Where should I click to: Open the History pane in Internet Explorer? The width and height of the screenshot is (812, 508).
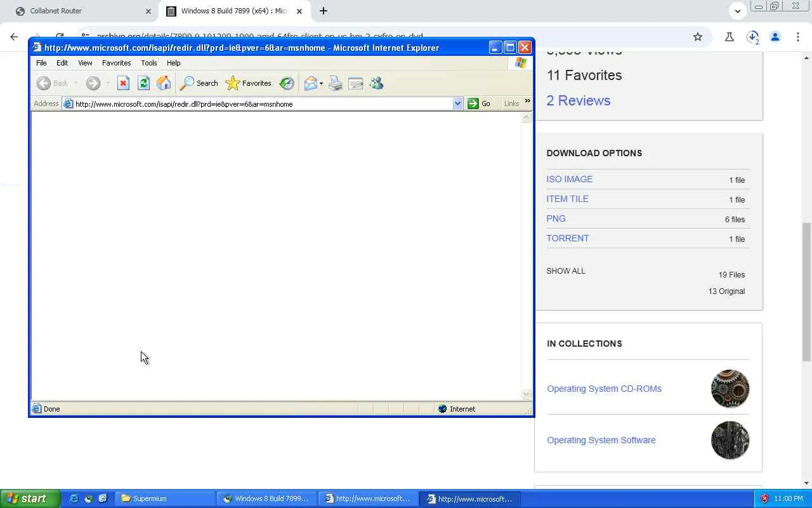[x=287, y=83]
